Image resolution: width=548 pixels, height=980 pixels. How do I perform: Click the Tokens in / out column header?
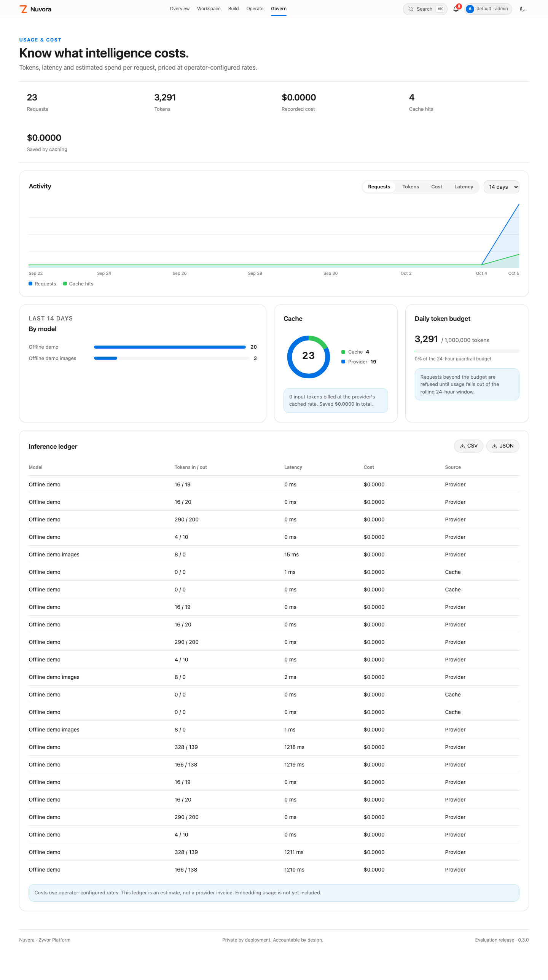(191, 467)
